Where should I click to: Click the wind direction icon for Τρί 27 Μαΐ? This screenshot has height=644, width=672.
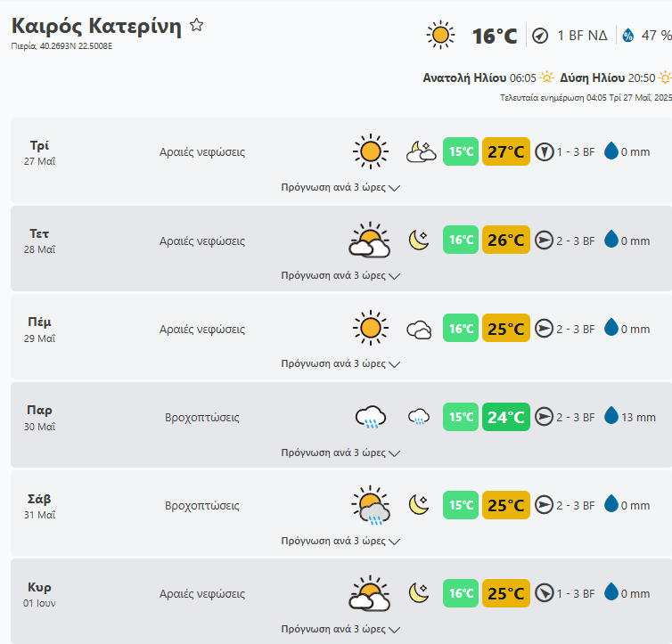545,151
